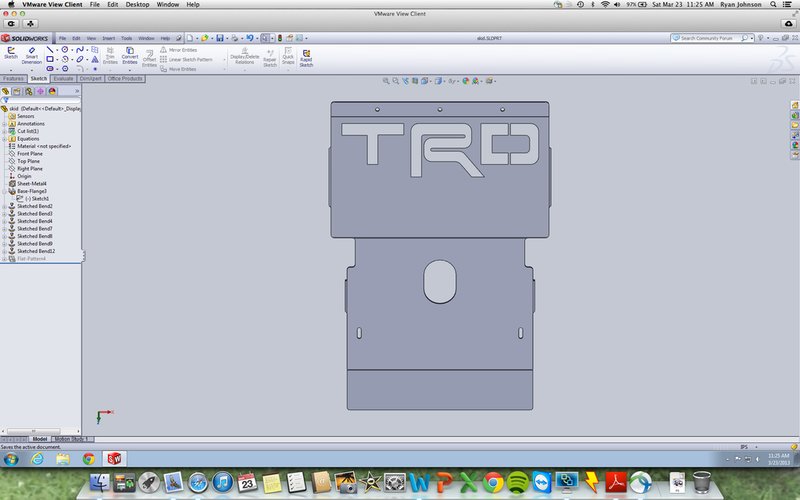Open the SolidWorks Tools menu
Screen dimensions: 800x500
[127, 38]
